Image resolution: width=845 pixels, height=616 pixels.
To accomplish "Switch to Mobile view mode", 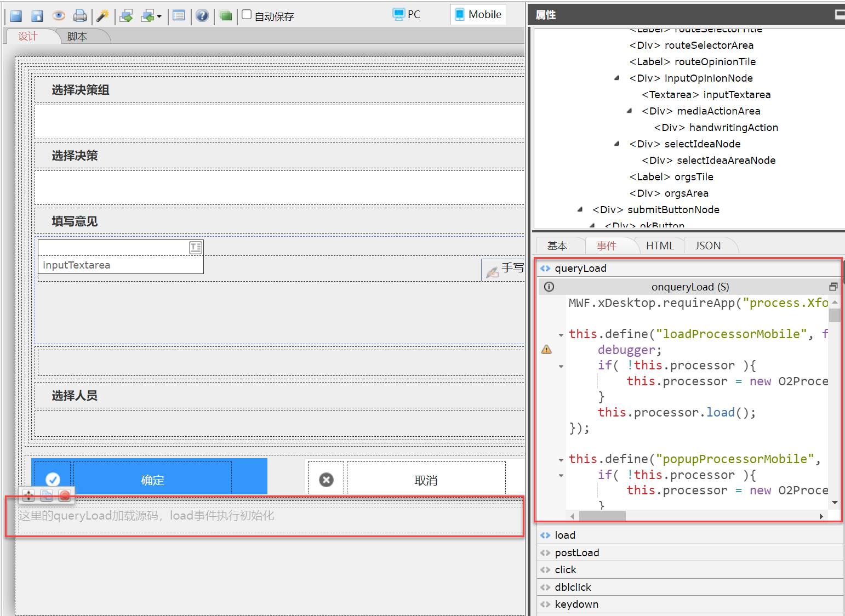I will tap(478, 15).
